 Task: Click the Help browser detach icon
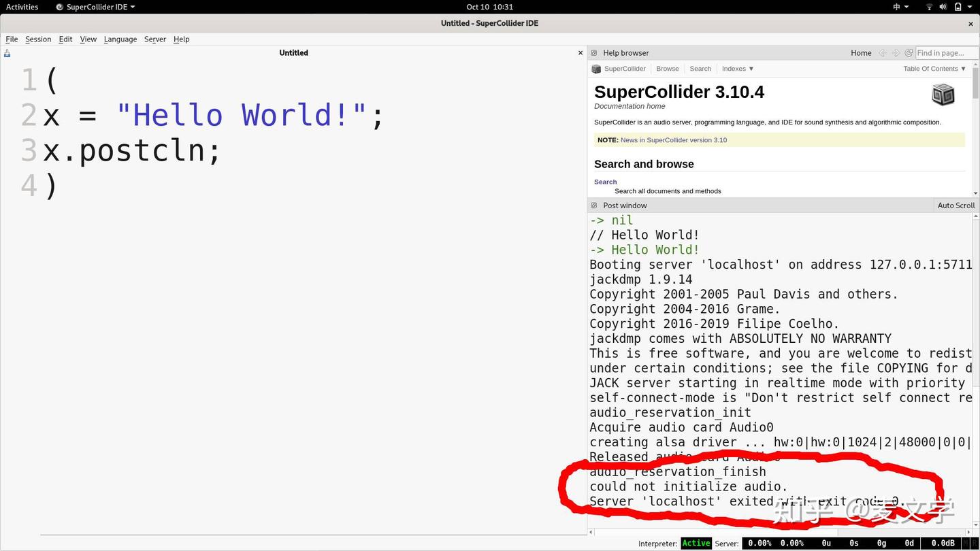pos(593,52)
